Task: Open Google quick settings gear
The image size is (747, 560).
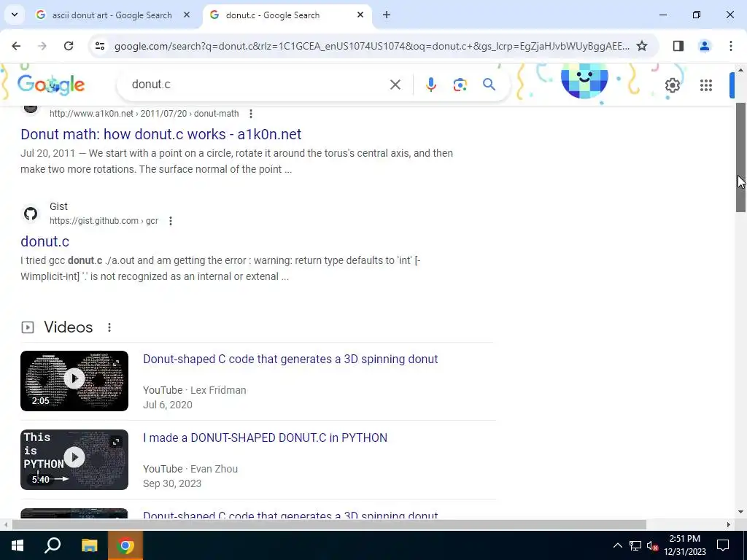Action: [x=672, y=85]
